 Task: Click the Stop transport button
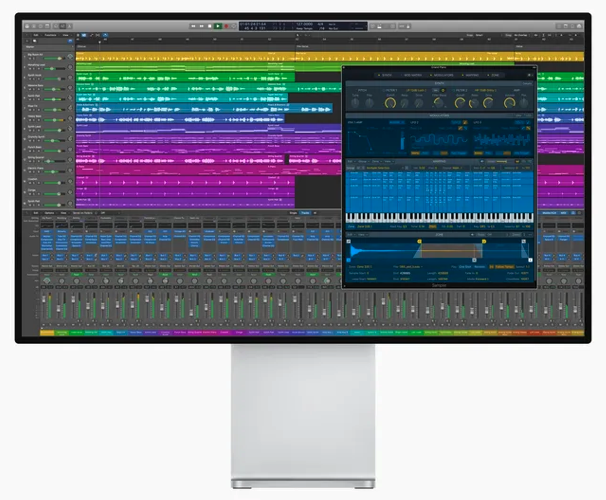pos(209,26)
